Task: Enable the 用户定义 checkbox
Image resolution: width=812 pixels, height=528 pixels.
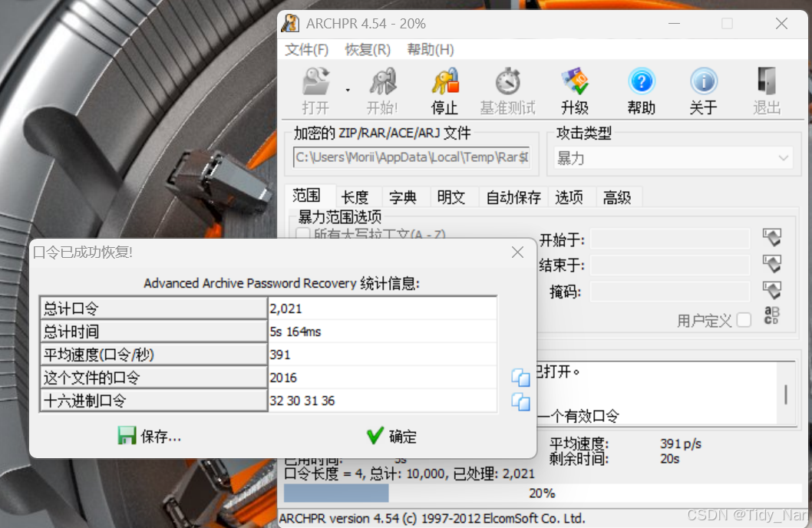Action: [744, 320]
